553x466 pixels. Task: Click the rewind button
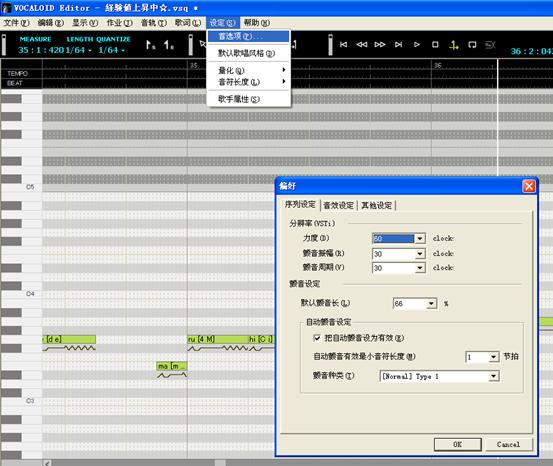[x=362, y=44]
